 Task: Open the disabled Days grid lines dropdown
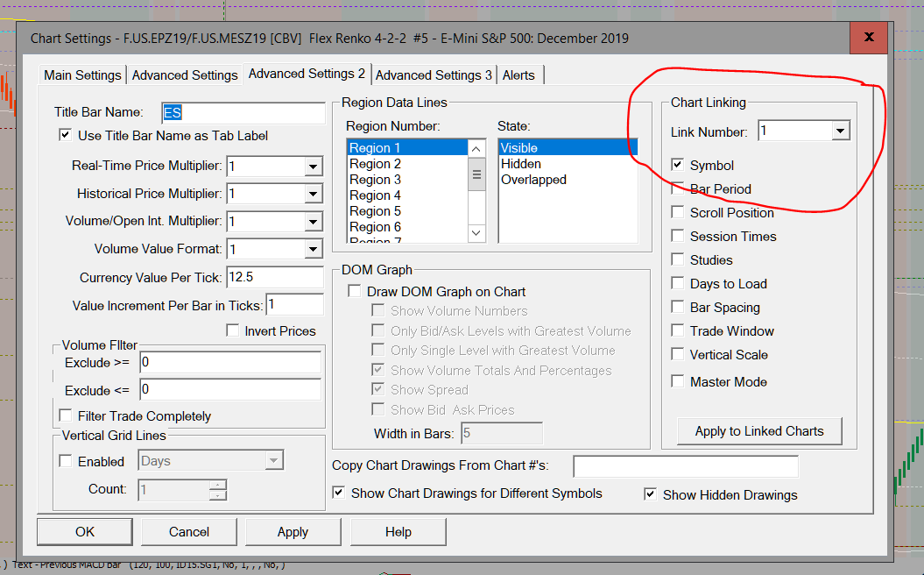273,460
